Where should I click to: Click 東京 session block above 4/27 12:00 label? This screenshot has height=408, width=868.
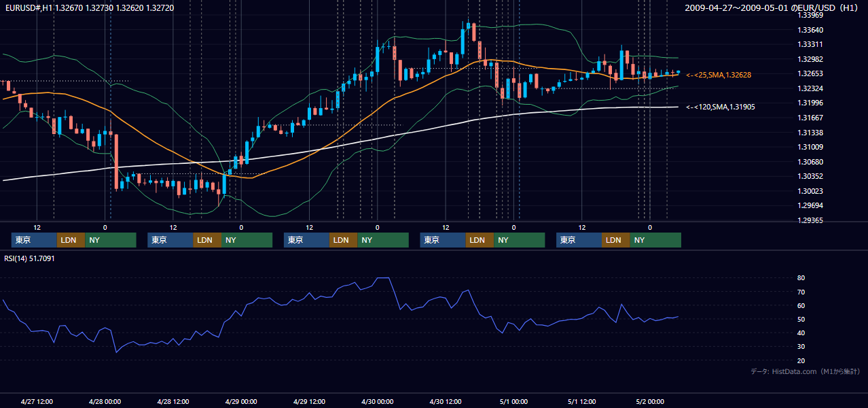(x=34, y=240)
